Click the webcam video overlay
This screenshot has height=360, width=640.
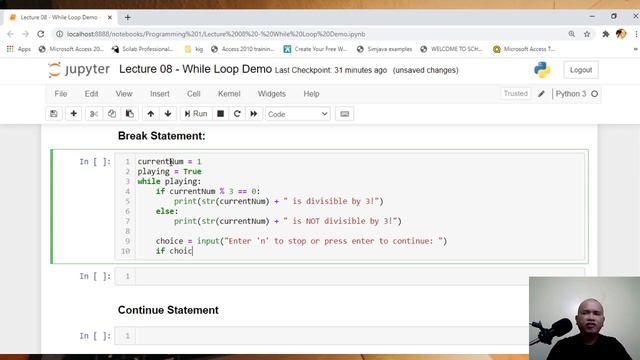(584, 318)
